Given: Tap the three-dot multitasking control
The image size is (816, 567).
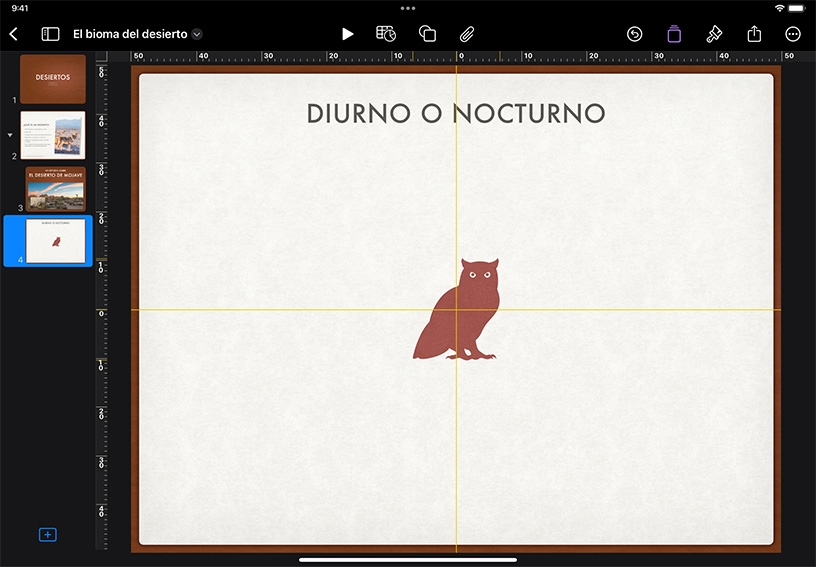Looking at the screenshot, I should tap(408, 8).
